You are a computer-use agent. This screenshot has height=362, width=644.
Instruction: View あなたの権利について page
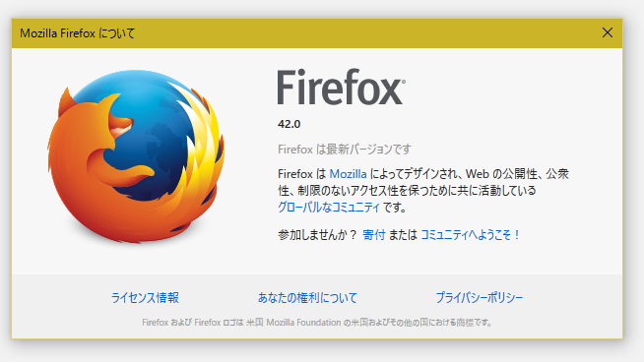click(x=307, y=297)
